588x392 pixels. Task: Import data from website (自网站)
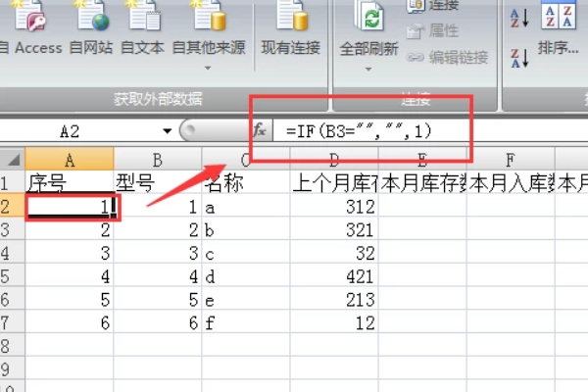tap(91, 30)
